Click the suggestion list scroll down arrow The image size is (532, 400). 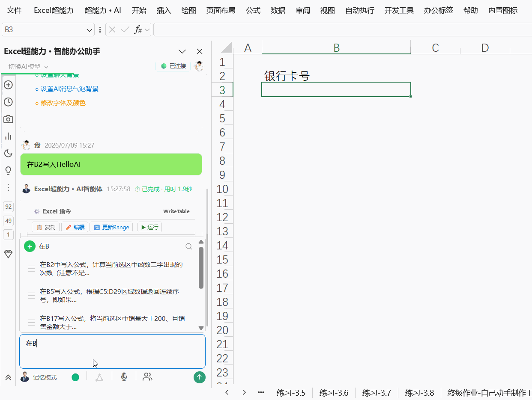[201, 328]
